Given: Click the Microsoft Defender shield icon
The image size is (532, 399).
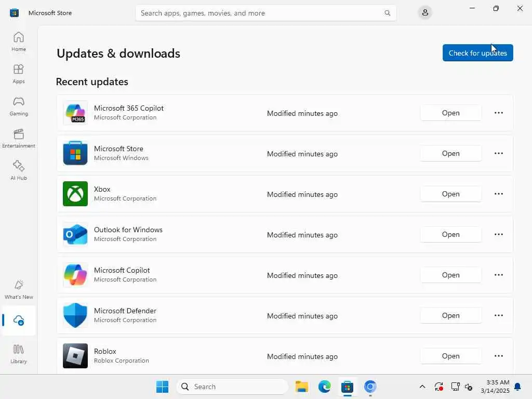Looking at the screenshot, I should click(x=75, y=315).
